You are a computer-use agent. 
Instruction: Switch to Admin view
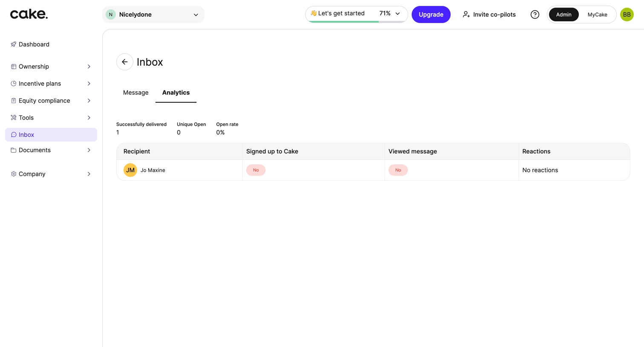(563, 14)
